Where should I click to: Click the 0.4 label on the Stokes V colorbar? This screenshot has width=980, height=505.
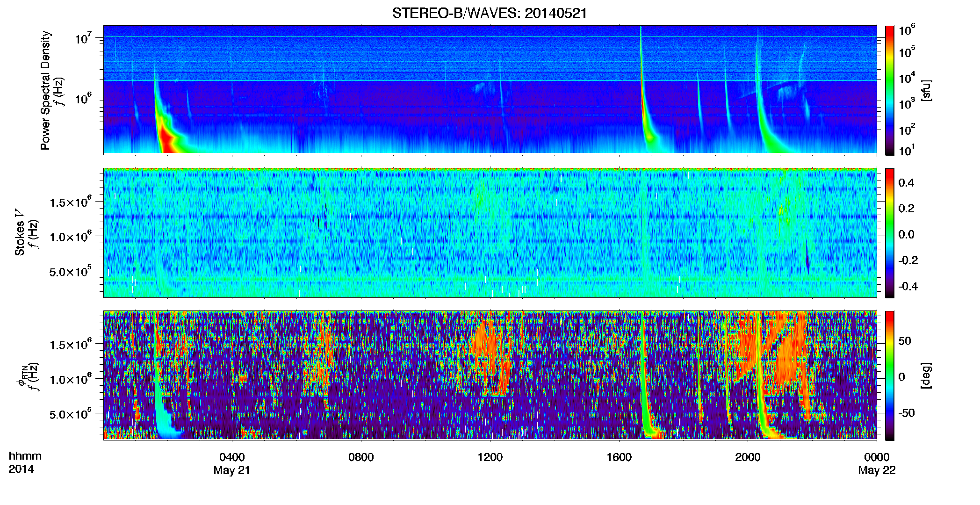coord(906,183)
